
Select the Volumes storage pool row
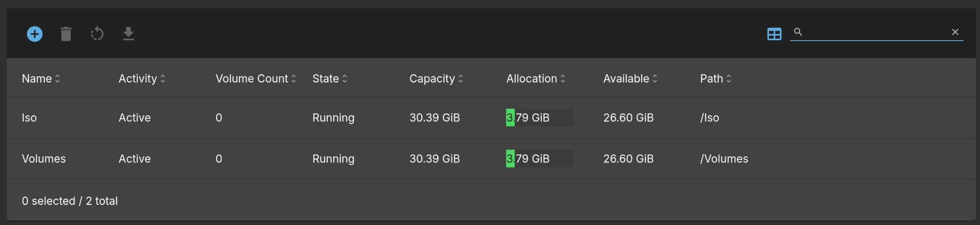point(44,159)
